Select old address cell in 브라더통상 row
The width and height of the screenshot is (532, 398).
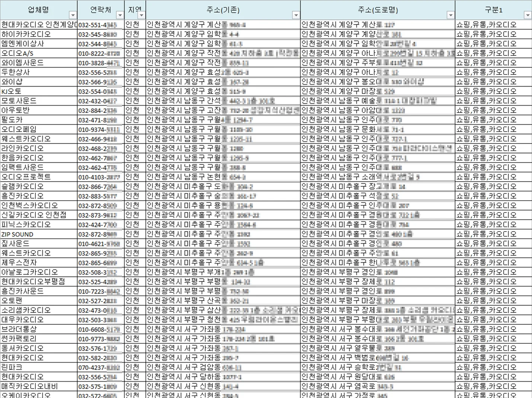tap(223, 330)
